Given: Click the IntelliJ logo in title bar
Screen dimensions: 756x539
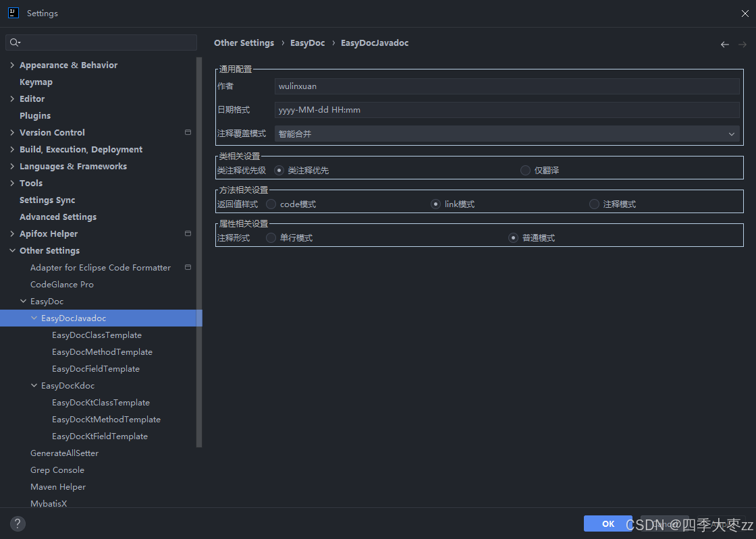Looking at the screenshot, I should click(x=13, y=13).
